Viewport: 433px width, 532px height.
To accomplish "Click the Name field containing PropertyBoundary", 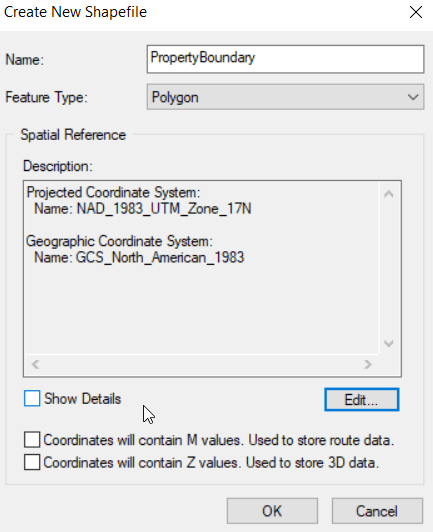I will pos(285,59).
